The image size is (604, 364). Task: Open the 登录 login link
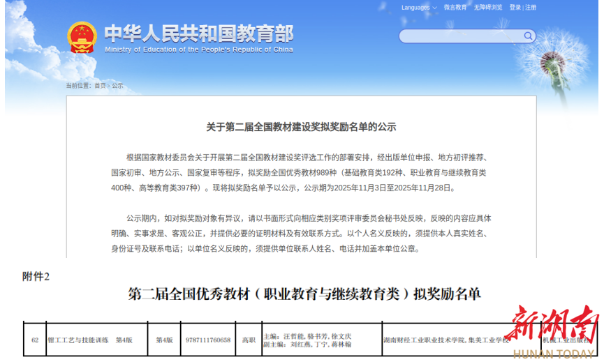pyautogui.click(x=515, y=8)
